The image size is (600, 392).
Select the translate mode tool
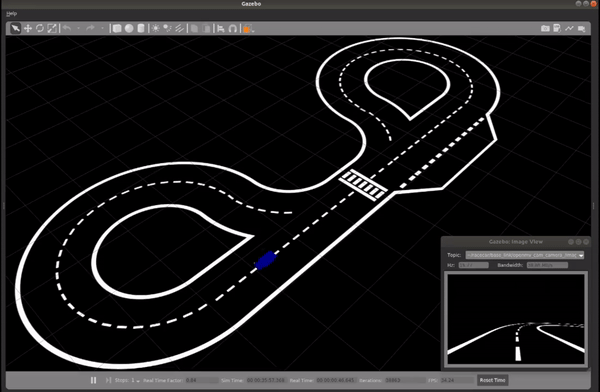coord(28,29)
